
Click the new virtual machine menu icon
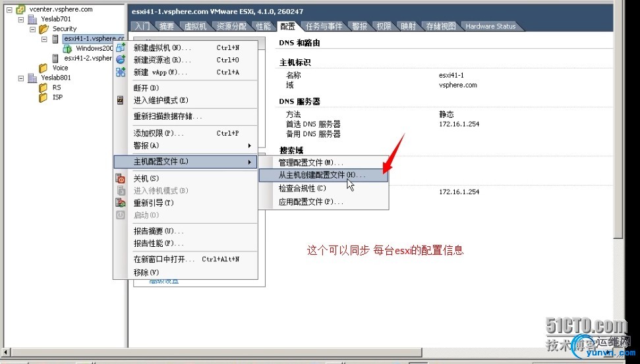tap(121, 47)
